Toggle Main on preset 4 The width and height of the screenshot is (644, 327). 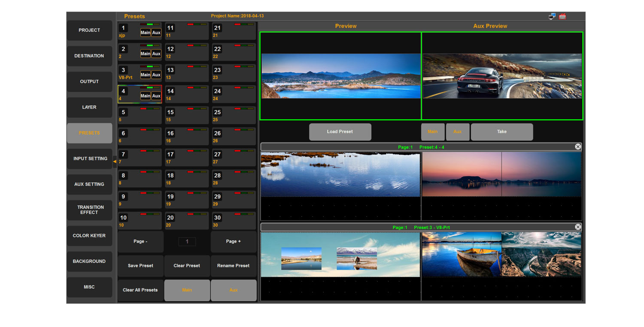145,96
